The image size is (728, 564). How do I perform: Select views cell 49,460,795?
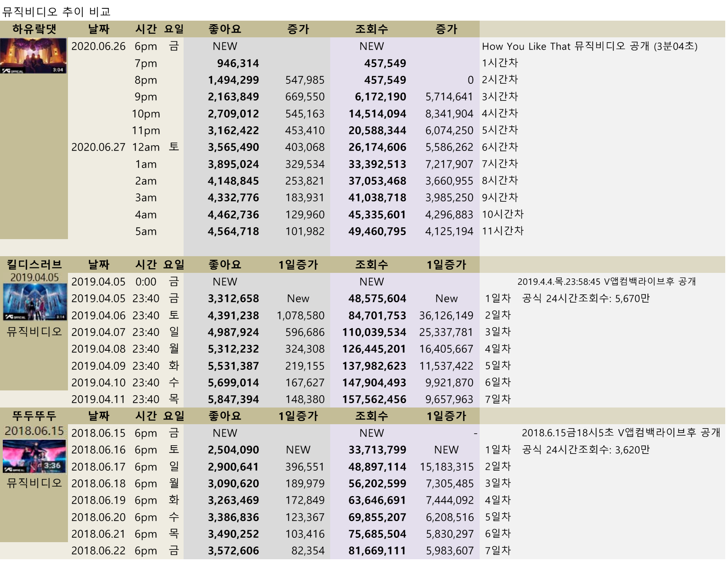(377, 231)
